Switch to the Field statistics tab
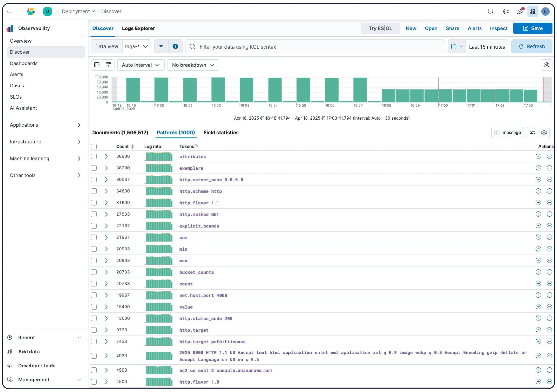The height and width of the screenshot is (392, 557). pos(221,133)
